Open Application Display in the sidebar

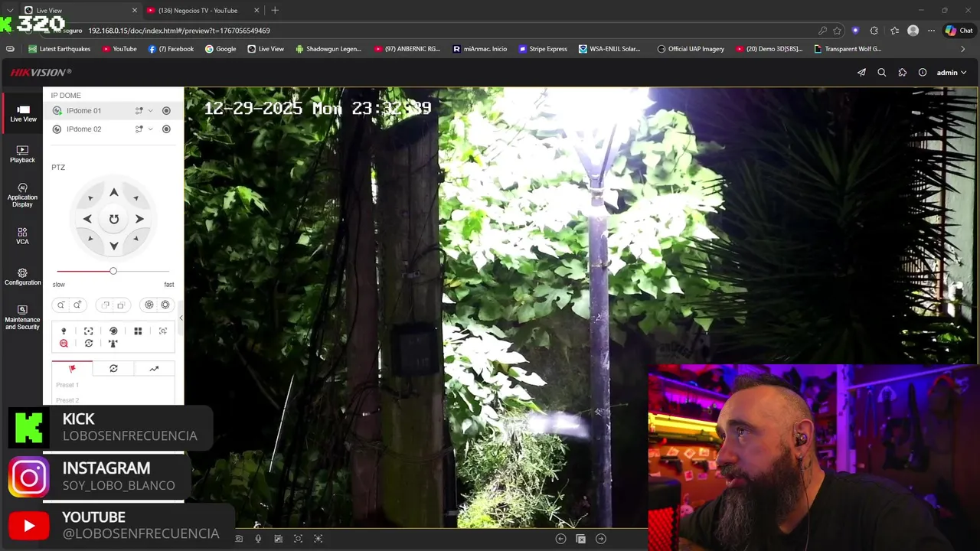pos(22,195)
